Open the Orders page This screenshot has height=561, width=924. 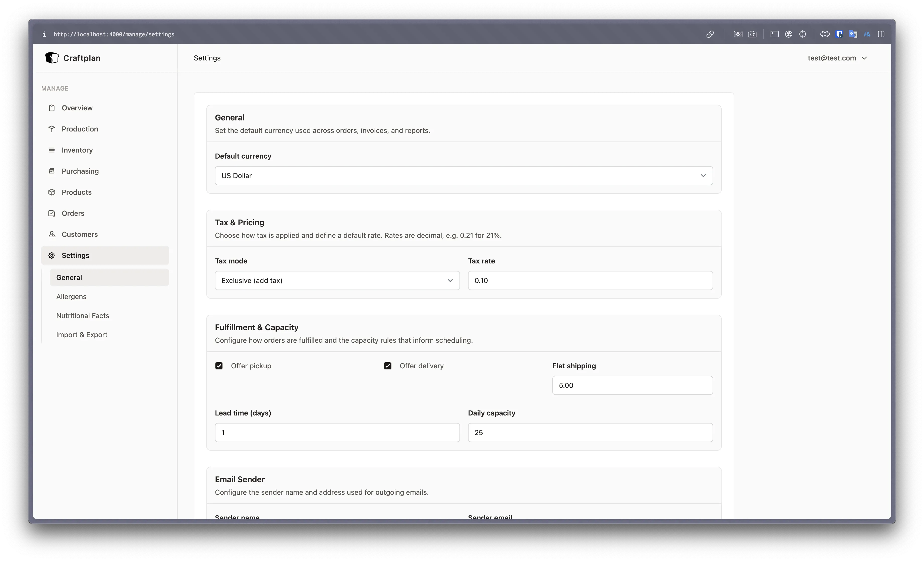[73, 213]
